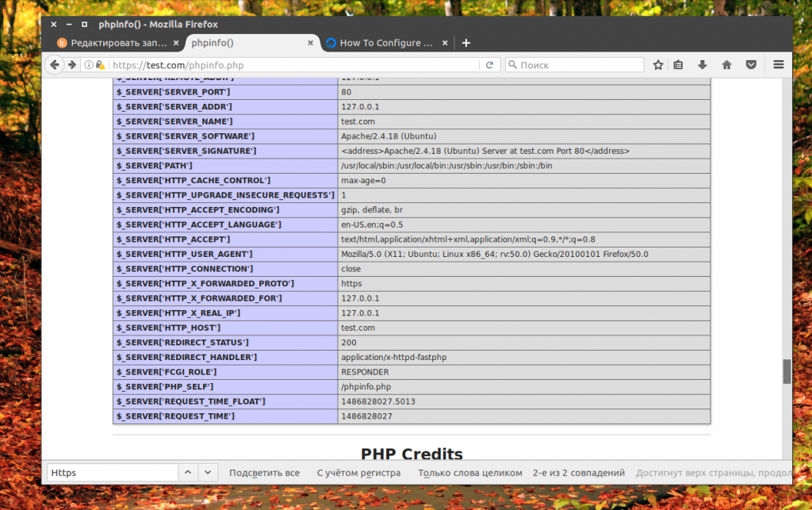Show bookmarks using the clipboard icon
Screen dimensions: 812x510
point(680,64)
